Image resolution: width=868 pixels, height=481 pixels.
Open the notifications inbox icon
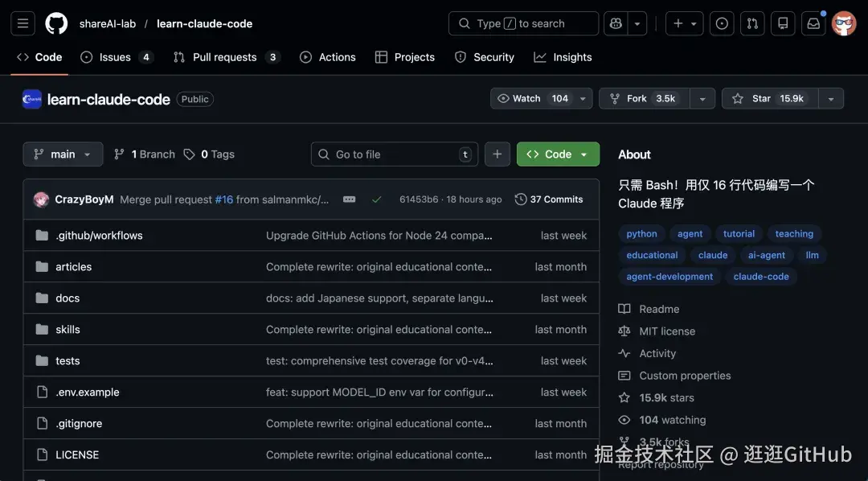813,23
